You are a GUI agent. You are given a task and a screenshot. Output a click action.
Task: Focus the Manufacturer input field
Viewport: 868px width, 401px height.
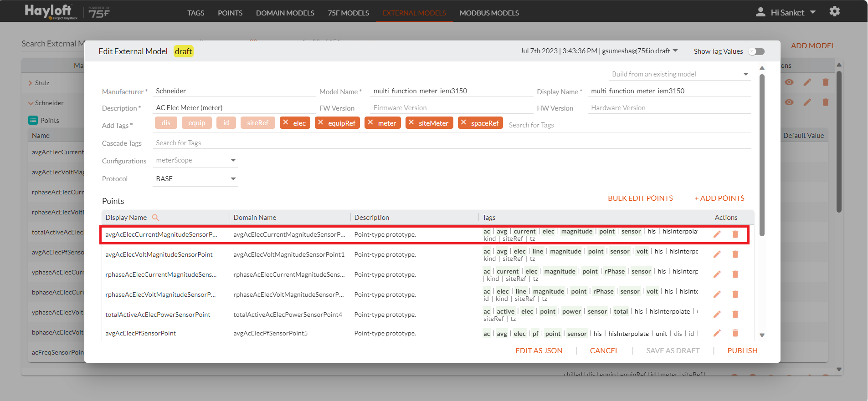(234, 91)
